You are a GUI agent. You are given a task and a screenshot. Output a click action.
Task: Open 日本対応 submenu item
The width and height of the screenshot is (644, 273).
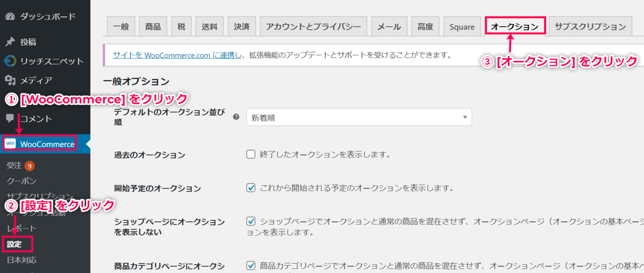pos(22,260)
